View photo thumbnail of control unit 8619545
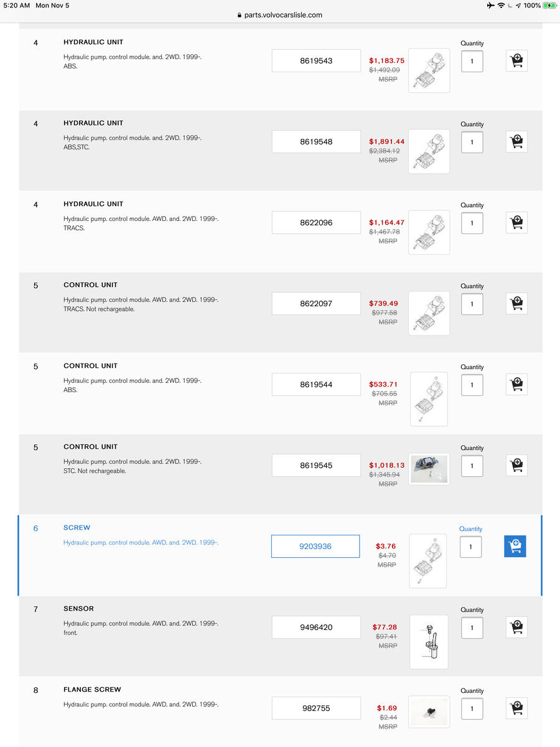The height and width of the screenshot is (747, 560). pos(429,469)
